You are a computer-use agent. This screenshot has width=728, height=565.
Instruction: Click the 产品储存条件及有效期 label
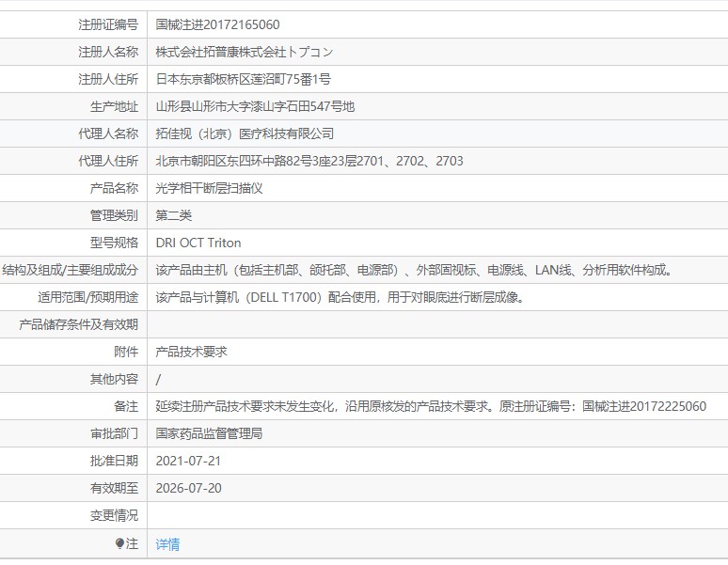[78, 324]
